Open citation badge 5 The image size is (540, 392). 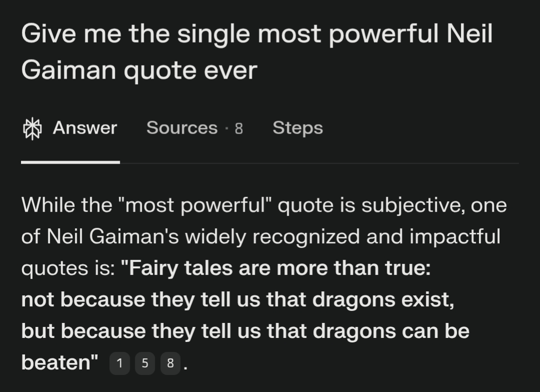click(x=145, y=363)
